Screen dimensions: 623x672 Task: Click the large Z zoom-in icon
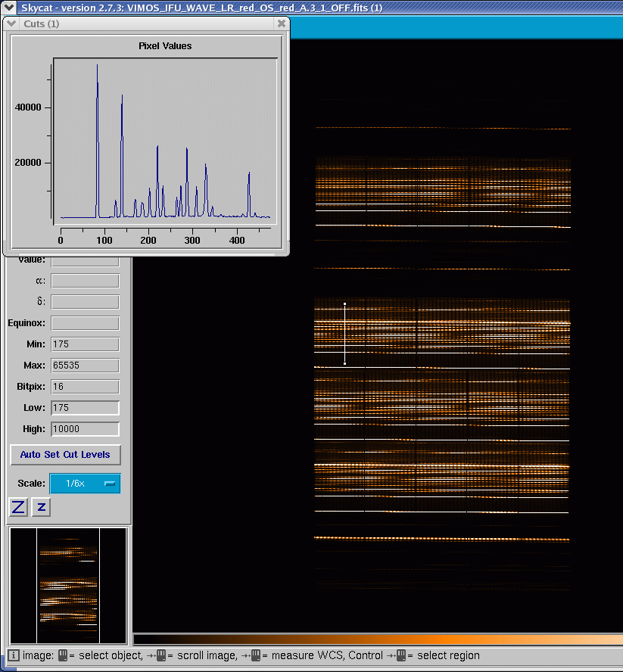coord(18,507)
